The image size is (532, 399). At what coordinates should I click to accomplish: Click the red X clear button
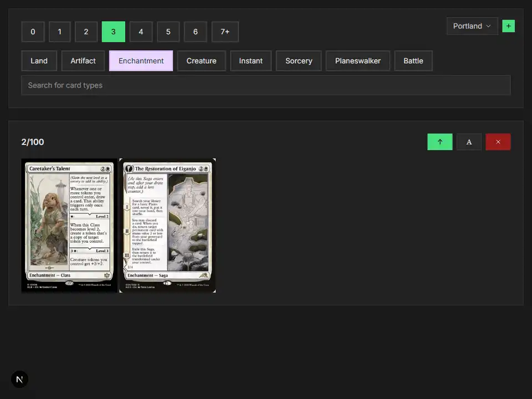[498, 142]
